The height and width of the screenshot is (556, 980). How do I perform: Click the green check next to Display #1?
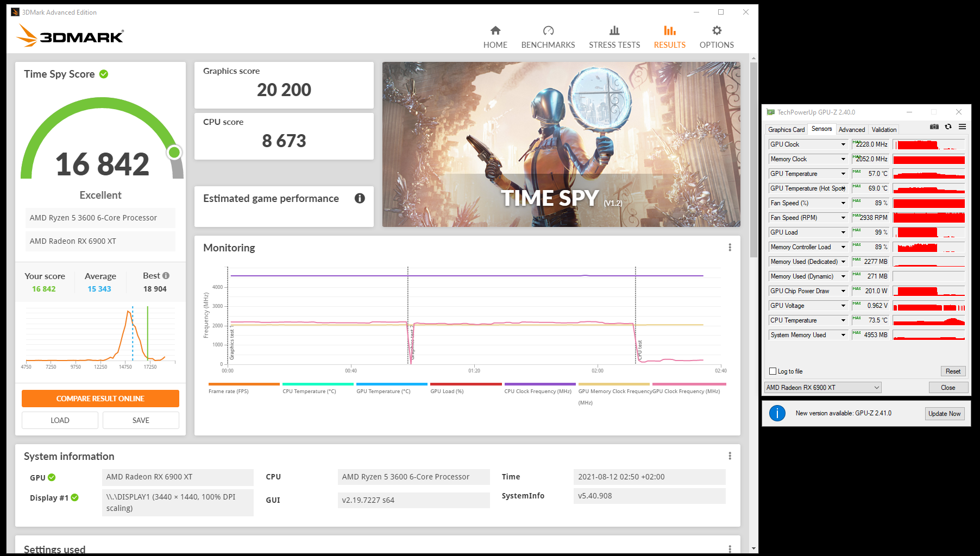pyautogui.click(x=74, y=497)
